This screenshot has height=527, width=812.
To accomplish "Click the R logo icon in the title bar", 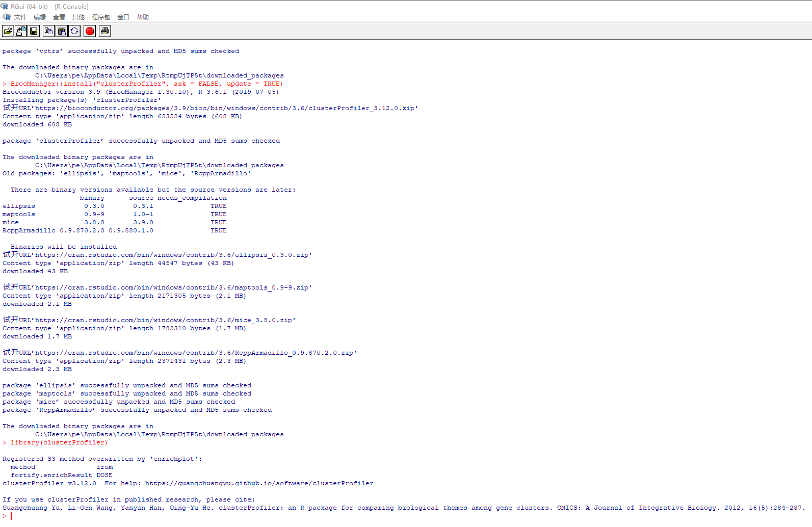I will pyautogui.click(x=5, y=6).
